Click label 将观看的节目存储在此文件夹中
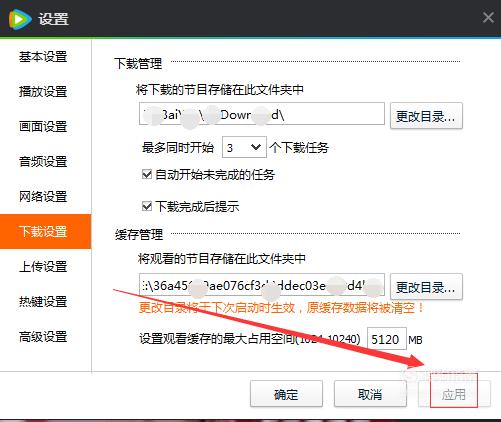501x422 pixels. click(222, 258)
